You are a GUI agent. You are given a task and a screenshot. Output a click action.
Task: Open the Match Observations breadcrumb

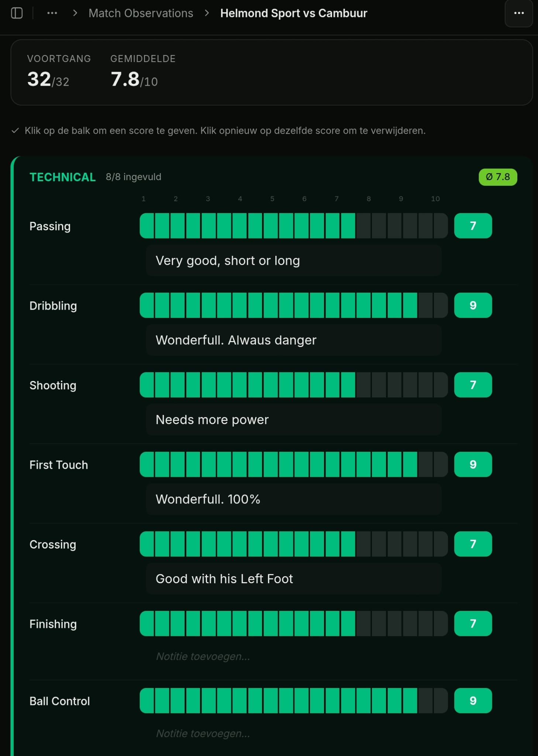tap(141, 13)
